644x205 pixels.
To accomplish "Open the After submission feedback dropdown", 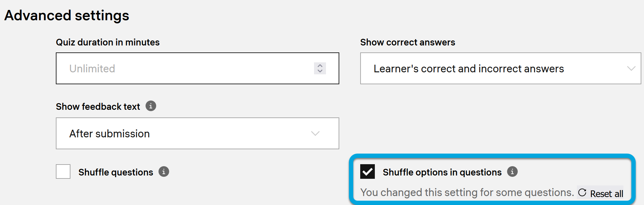I will click(x=186, y=134).
